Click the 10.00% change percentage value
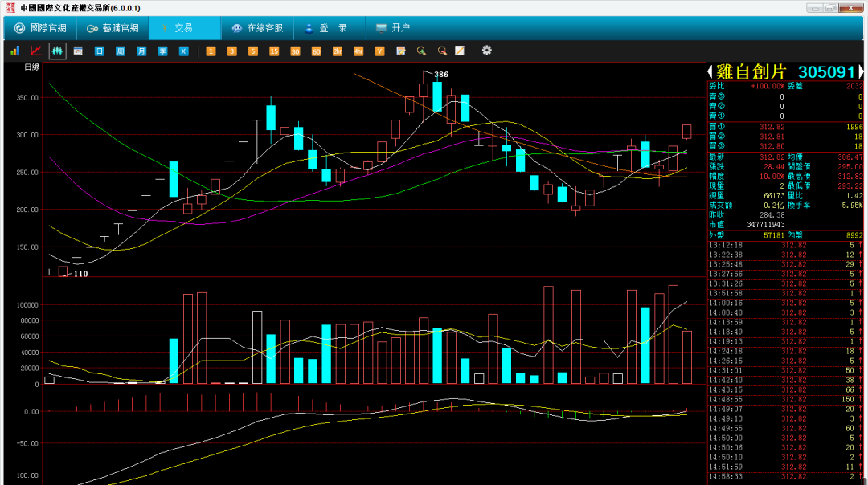Viewport: 868px width, 485px height. click(772, 177)
